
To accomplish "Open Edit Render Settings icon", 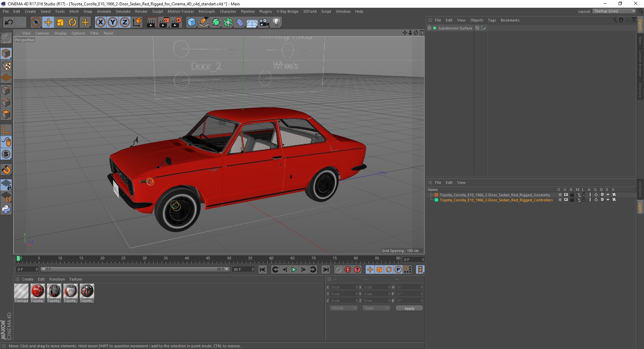I will pyautogui.click(x=176, y=22).
